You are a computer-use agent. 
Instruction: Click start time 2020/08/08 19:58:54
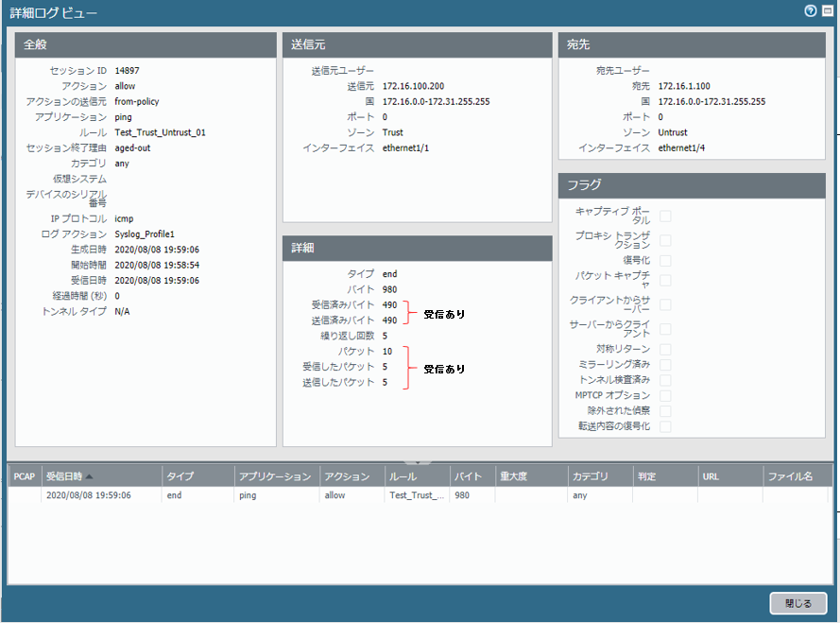pyautogui.click(x=157, y=266)
